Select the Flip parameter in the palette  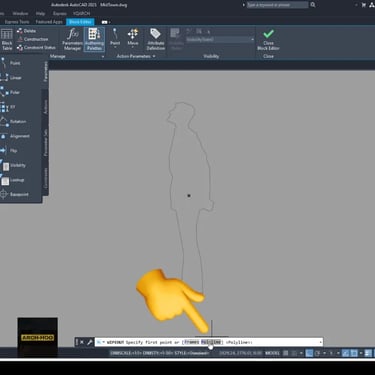pyautogui.click(x=9, y=151)
